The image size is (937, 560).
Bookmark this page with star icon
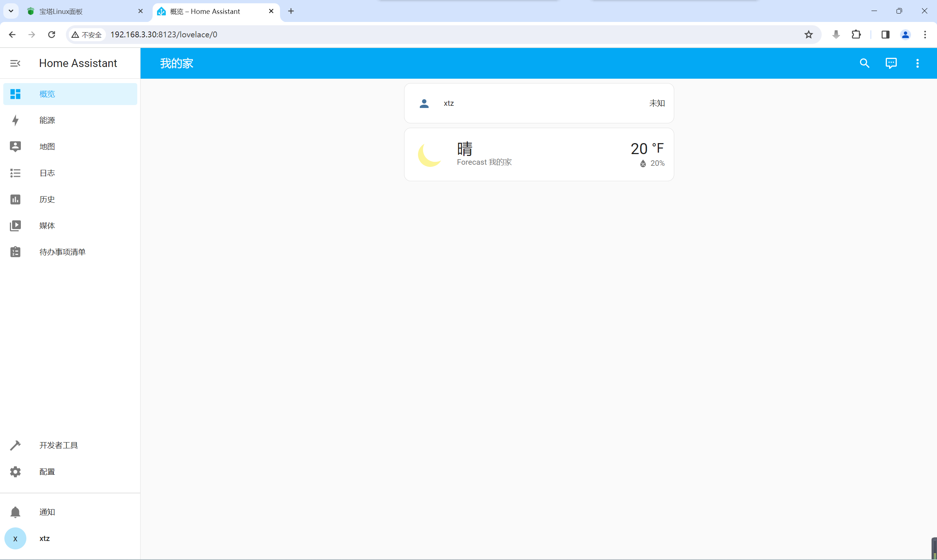808,35
